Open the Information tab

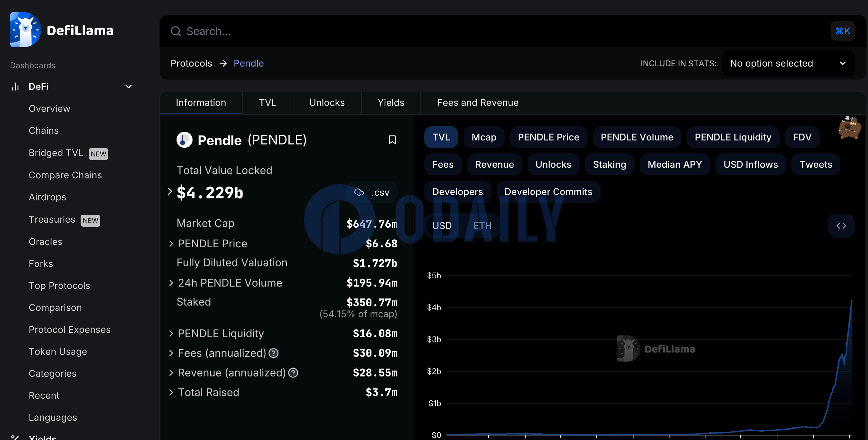click(201, 103)
